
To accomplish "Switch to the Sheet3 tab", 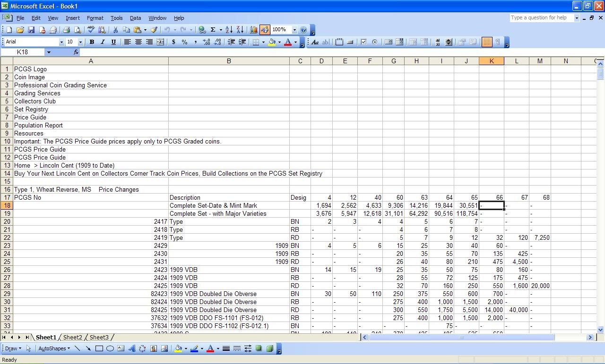I will pos(99,337).
